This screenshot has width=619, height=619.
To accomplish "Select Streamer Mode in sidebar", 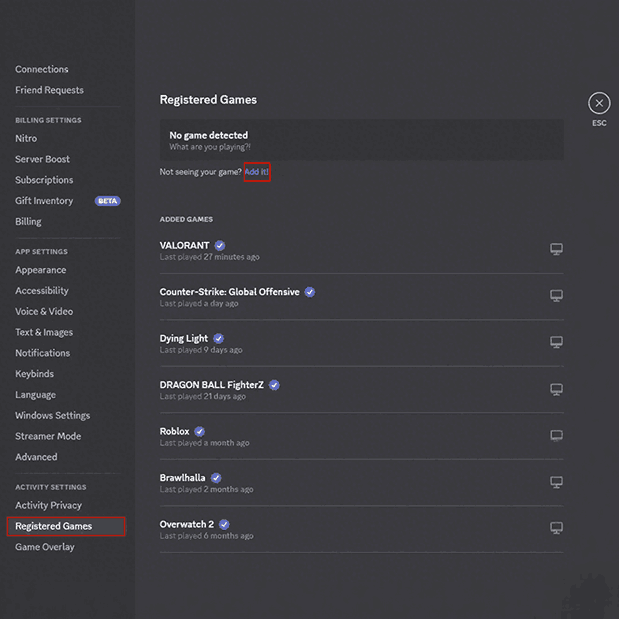I will 48,436.
